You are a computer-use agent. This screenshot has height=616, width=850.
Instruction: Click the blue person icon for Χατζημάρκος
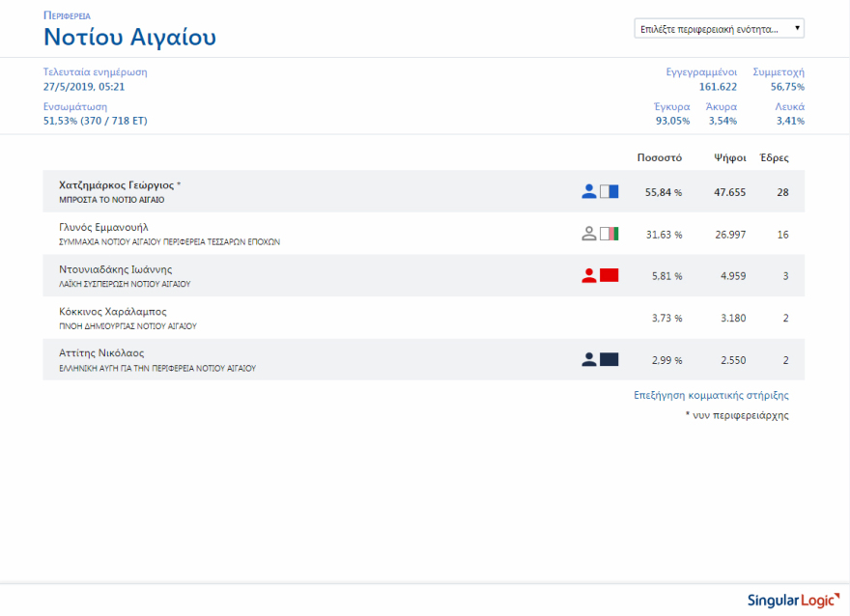coord(589,192)
